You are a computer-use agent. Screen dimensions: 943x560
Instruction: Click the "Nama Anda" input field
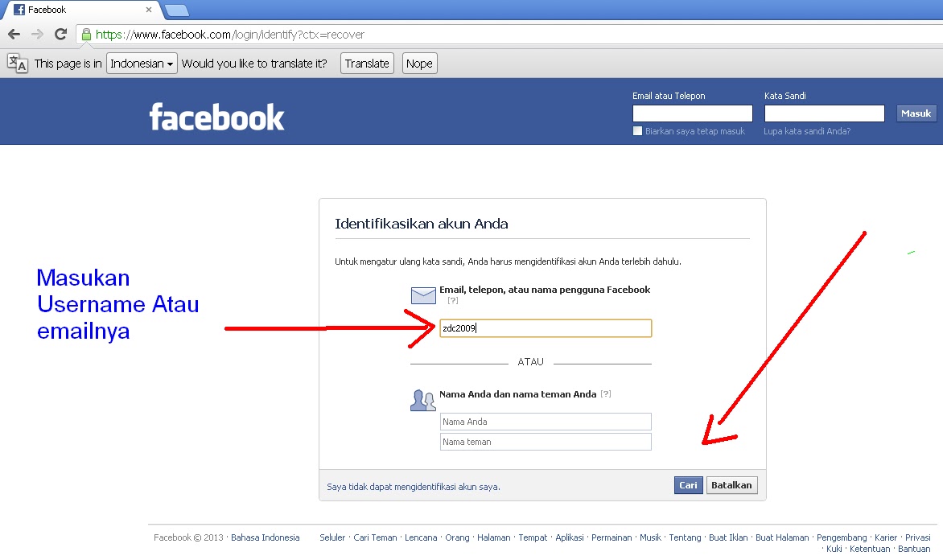(x=546, y=422)
